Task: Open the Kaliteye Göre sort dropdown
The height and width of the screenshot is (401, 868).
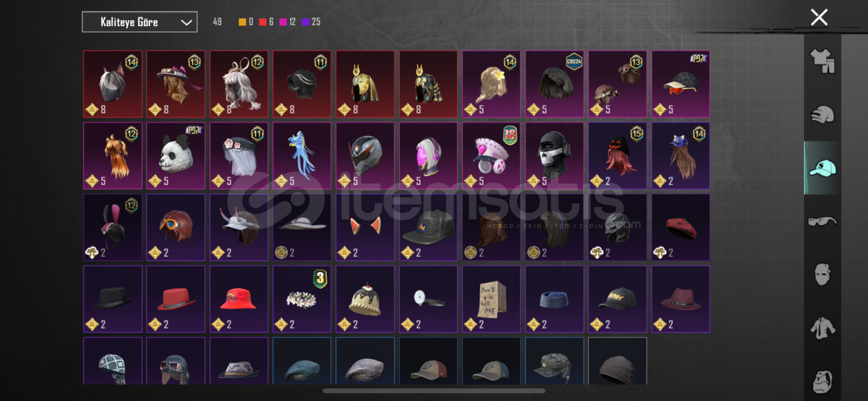Action: (x=140, y=22)
